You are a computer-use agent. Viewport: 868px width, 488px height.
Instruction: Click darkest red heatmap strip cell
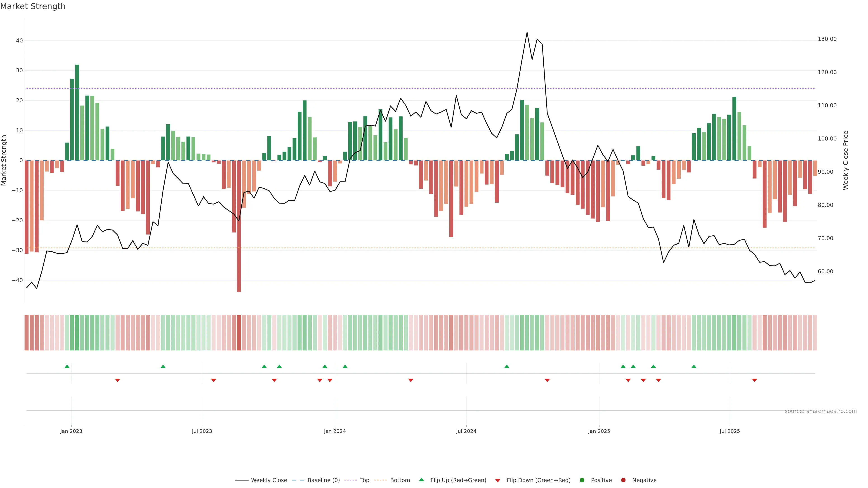[x=239, y=332]
